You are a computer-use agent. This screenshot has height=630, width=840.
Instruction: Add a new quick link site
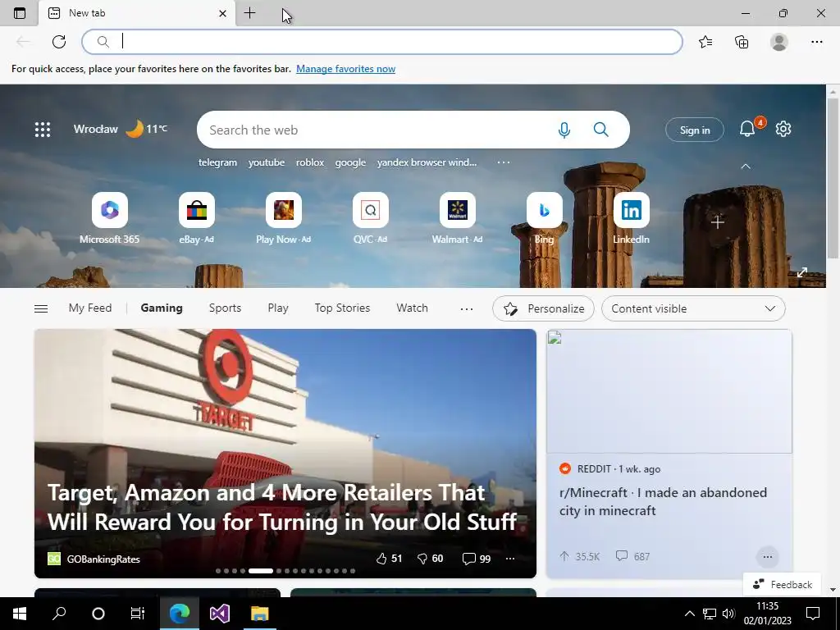[x=718, y=221]
